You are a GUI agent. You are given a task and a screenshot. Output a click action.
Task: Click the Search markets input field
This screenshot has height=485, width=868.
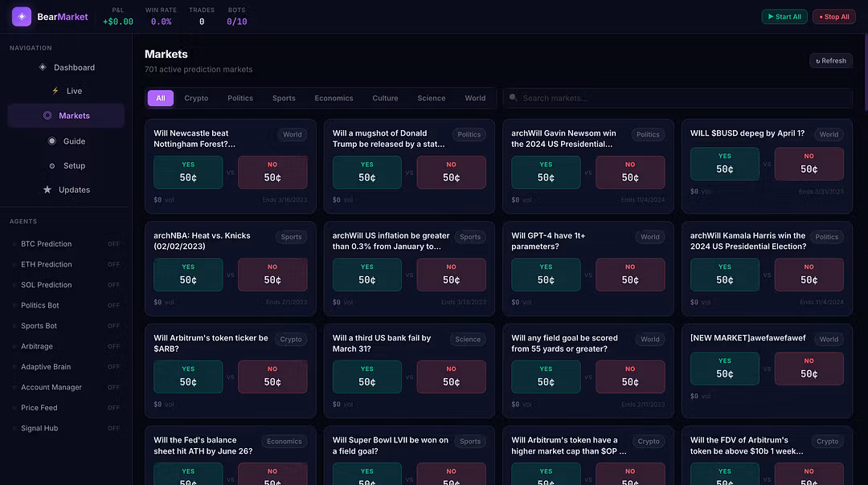pyautogui.click(x=683, y=98)
